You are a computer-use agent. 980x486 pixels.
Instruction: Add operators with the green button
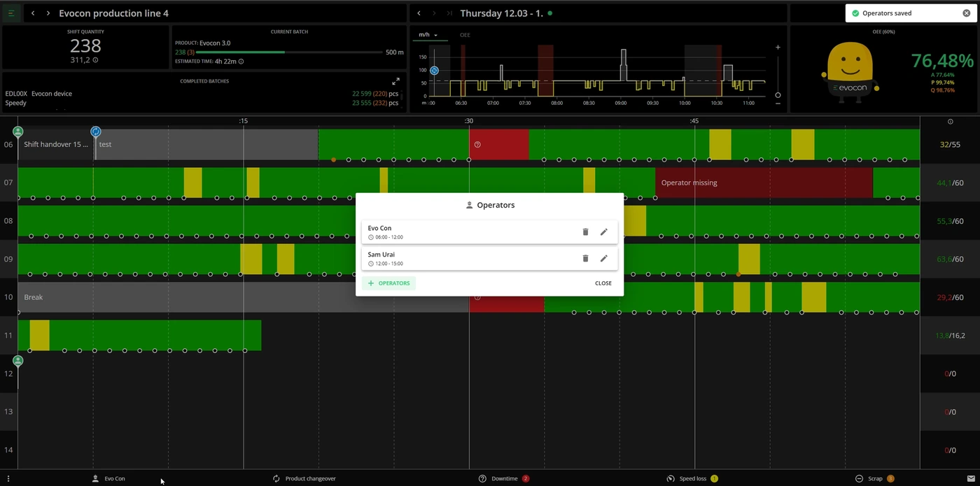point(389,283)
